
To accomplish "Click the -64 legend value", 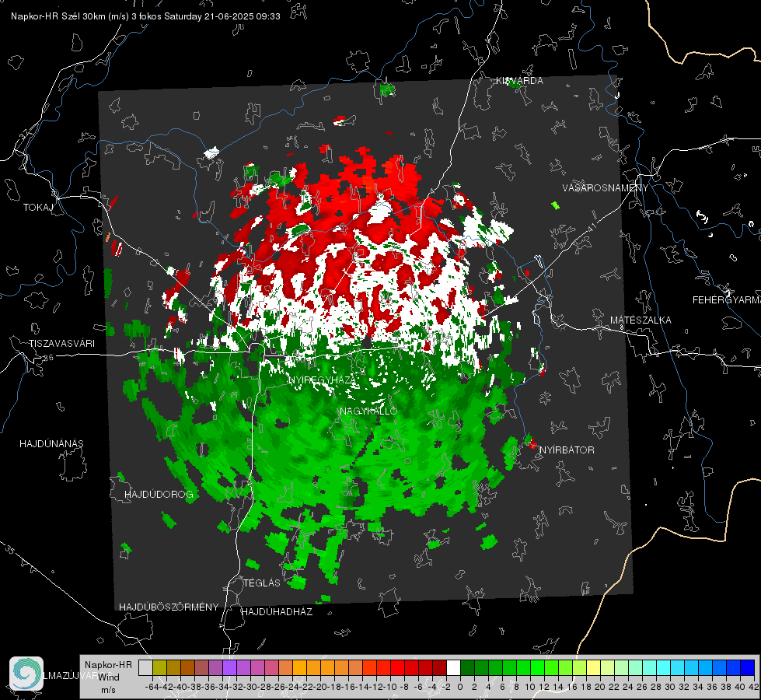I will [x=152, y=687].
